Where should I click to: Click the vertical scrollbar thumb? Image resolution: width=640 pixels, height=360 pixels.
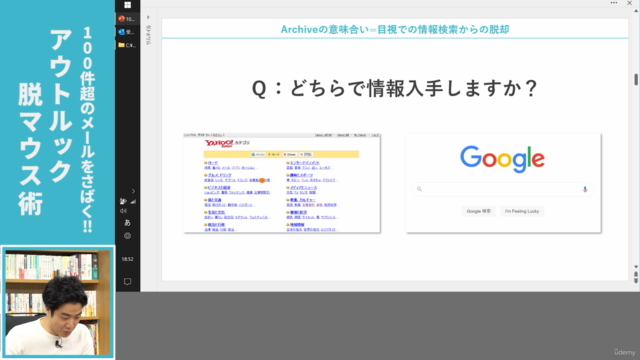click(x=636, y=79)
